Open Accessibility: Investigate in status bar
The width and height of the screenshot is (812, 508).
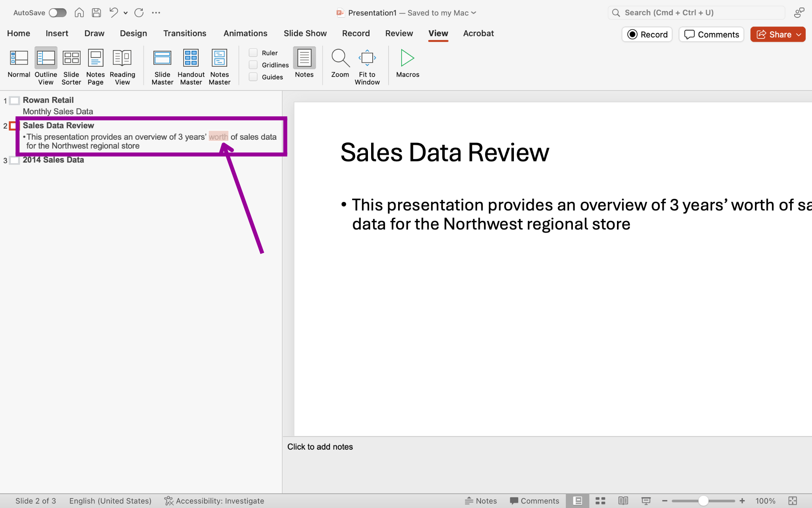214,501
